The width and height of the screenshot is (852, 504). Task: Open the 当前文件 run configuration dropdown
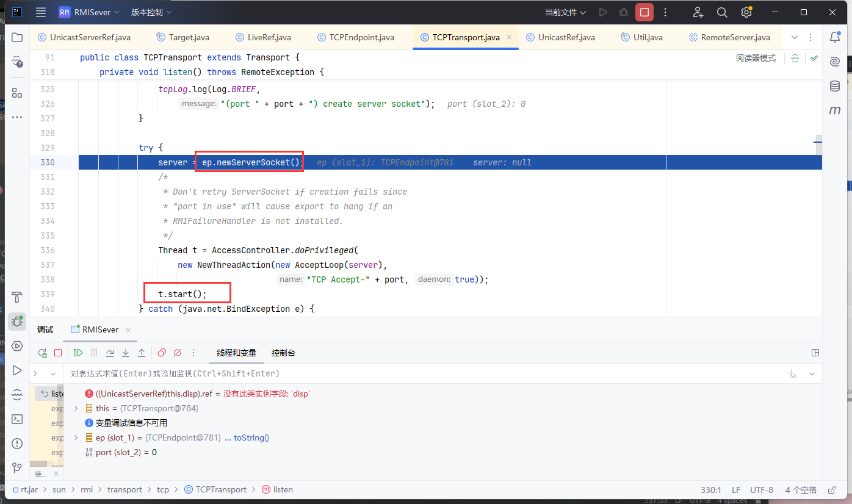coord(565,12)
